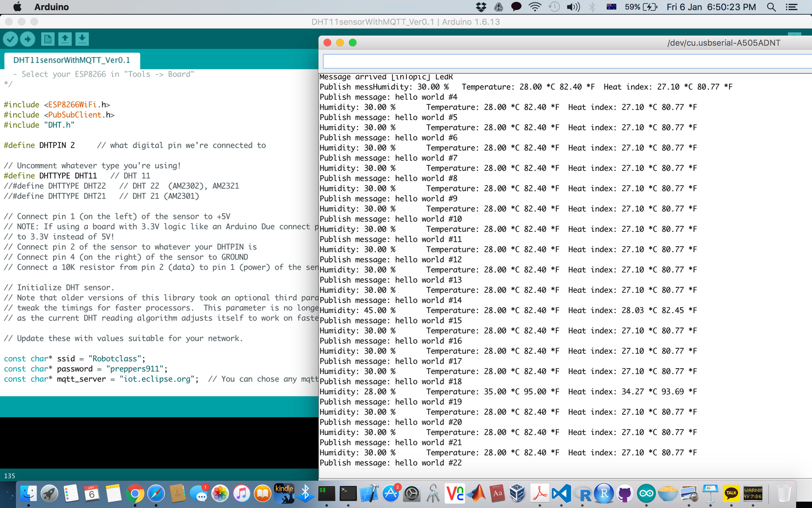
Task: Click the Humidity: 45.00 % reading
Action: 357,311
